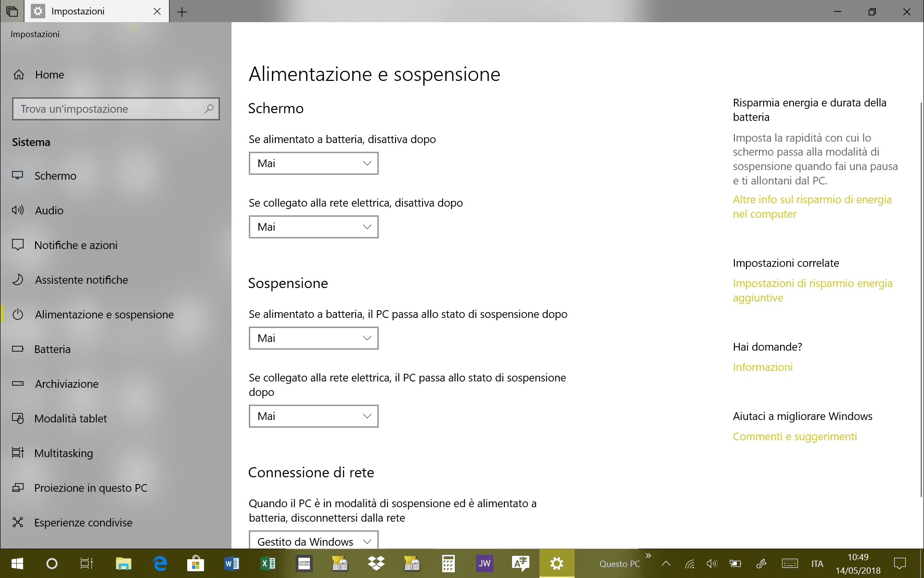Open Impostazioni di risparmio energia aggiuntive link

[x=812, y=290]
